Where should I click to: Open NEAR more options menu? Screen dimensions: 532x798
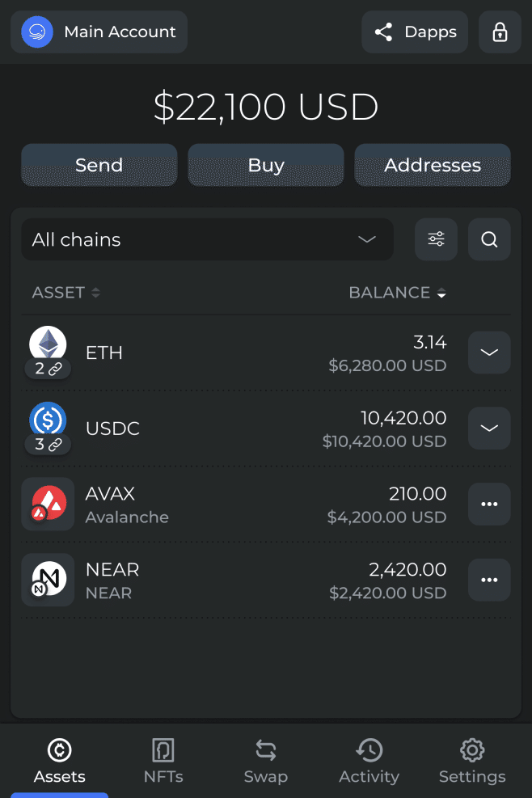[489, 580]
